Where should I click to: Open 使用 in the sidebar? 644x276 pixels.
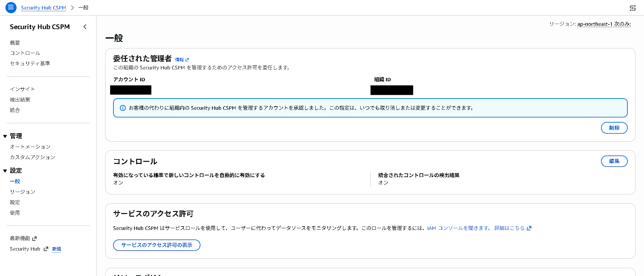pyautogui.click(x=15, y=213)
